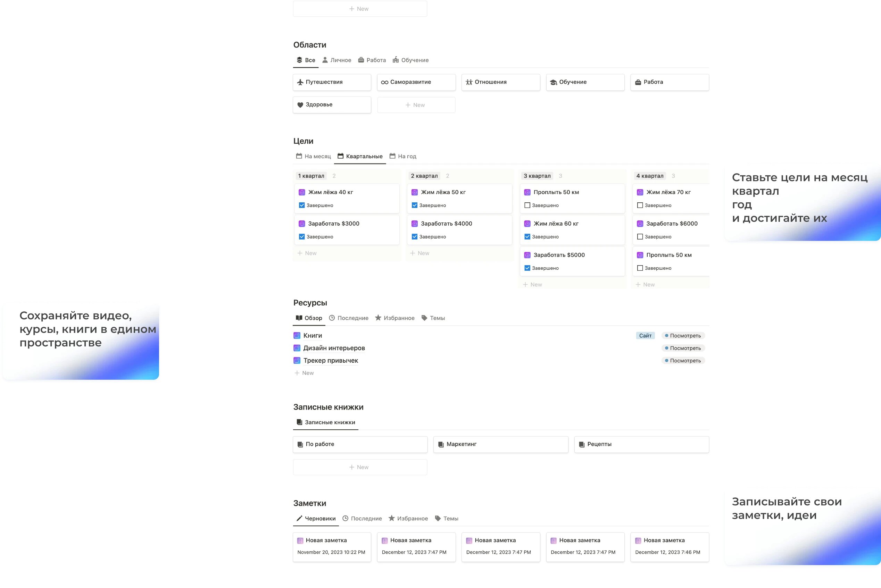Open Новая заметка from November 20, 2023
Image resolution: width=881 pixels, height=588 pixels.
click(326, 540)
